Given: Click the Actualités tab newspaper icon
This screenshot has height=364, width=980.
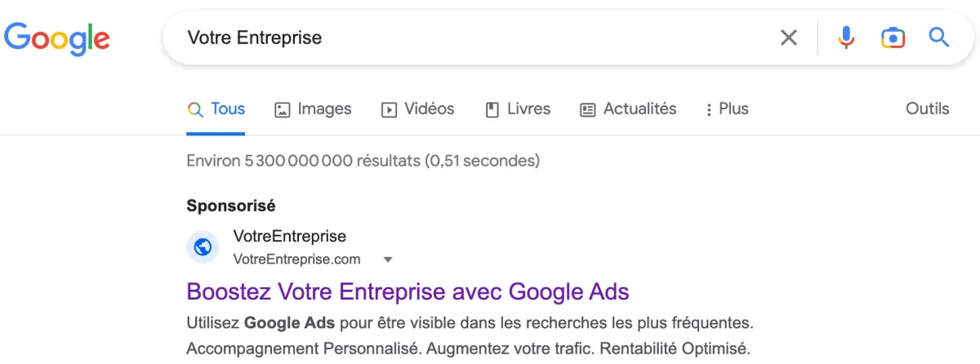Looking at the screenshot, I should click(588, 109).
